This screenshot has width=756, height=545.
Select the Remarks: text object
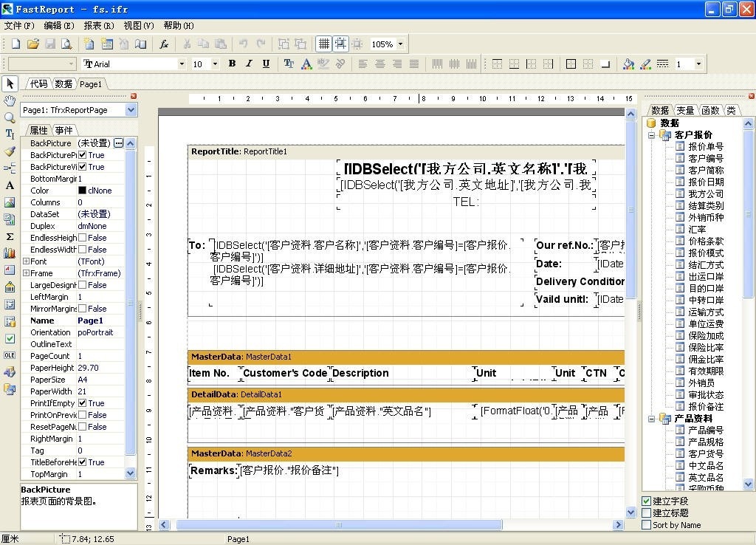[x=213, y=470]
